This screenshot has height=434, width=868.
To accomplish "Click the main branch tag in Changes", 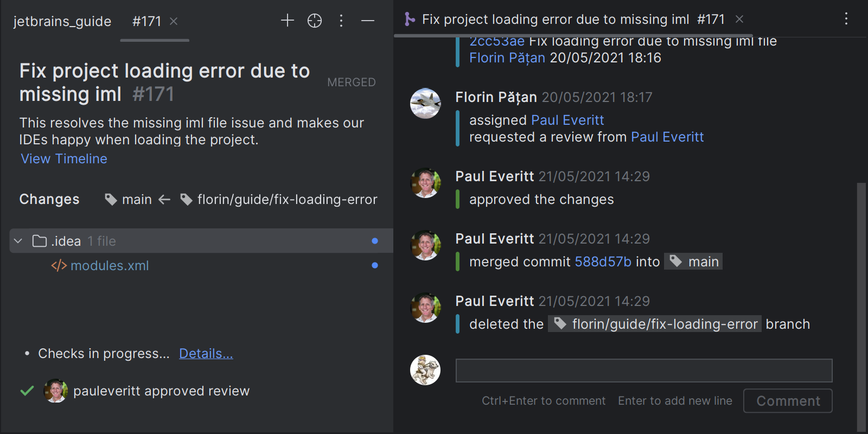I will [x=129, y=200].
